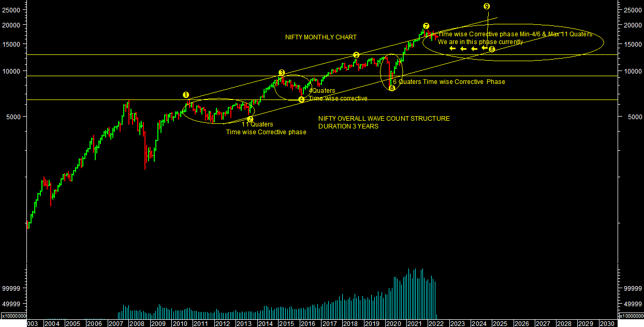Click the 11 Quaters text annotation
The image size is (644, 327).
257,124
